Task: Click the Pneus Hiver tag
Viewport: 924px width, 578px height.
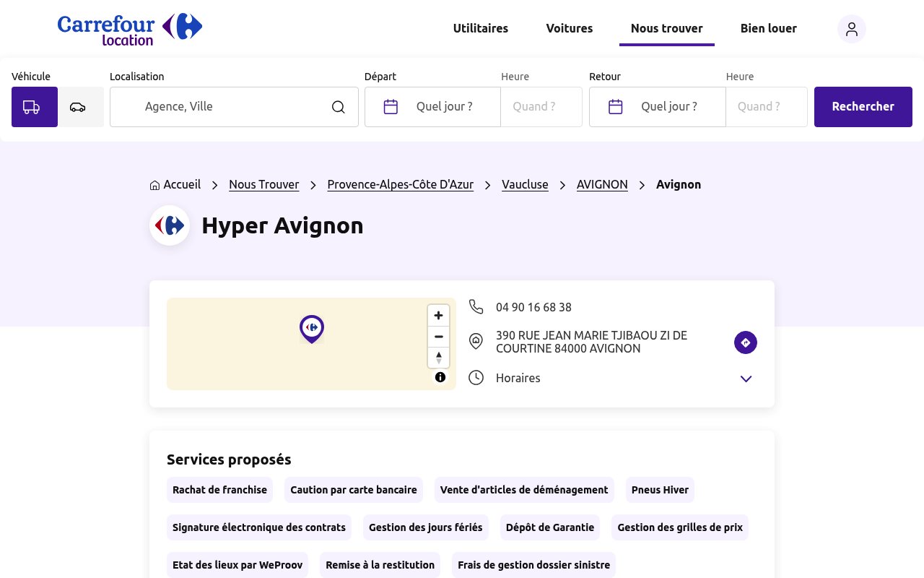Action: coord(660,490)
